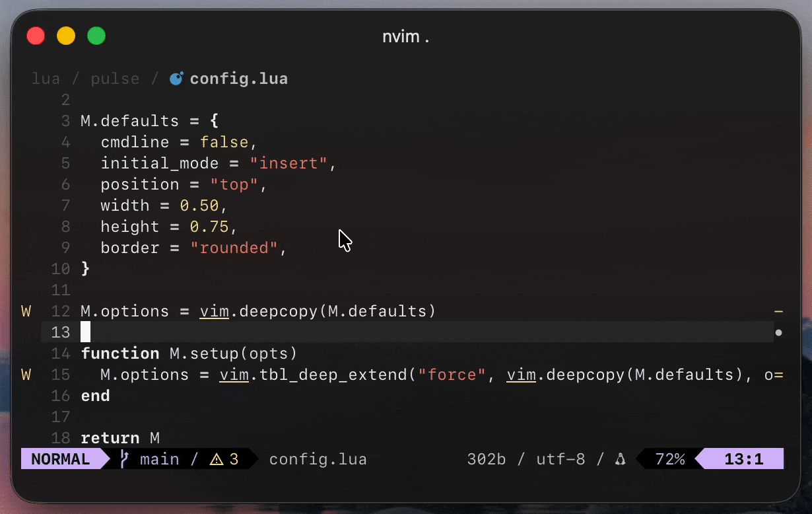812x514 pixels.
Task: Close the nvim terminal window
Action: tap(35, 36)
